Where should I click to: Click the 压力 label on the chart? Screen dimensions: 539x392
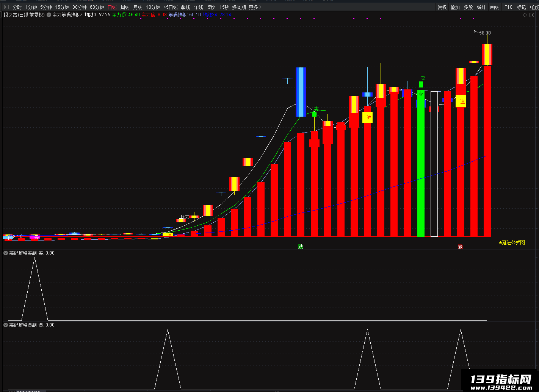click(x=185, y=217)
